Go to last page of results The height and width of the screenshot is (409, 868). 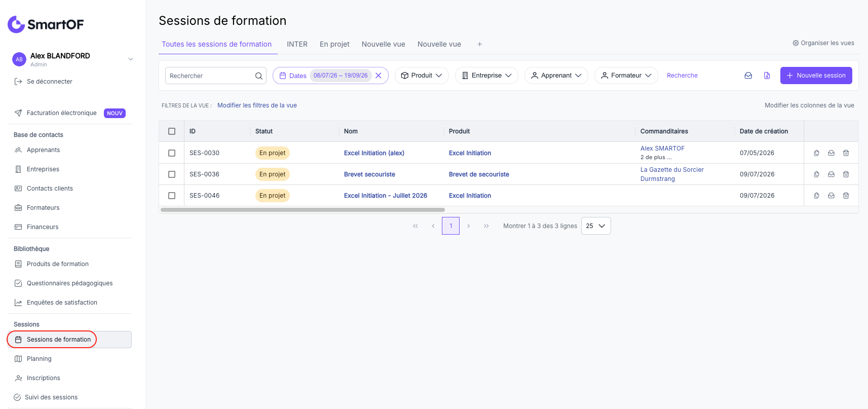click(486, 226)
